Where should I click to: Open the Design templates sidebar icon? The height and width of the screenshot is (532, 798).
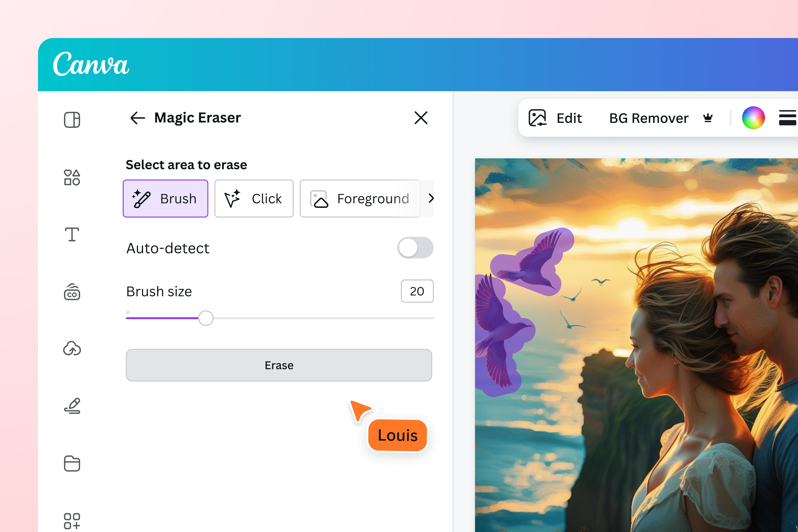(x=72, y=120)
